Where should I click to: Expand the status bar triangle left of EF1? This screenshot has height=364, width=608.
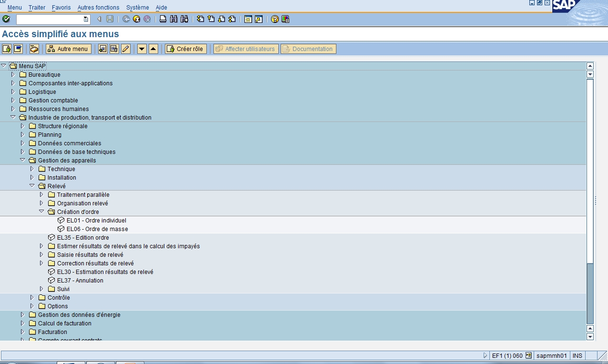pyautogui.click(x=486, y=355)
